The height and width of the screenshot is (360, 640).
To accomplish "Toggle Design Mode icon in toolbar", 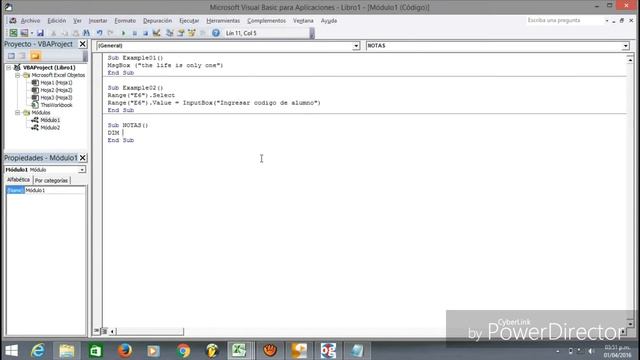I will tap(157, 33).
